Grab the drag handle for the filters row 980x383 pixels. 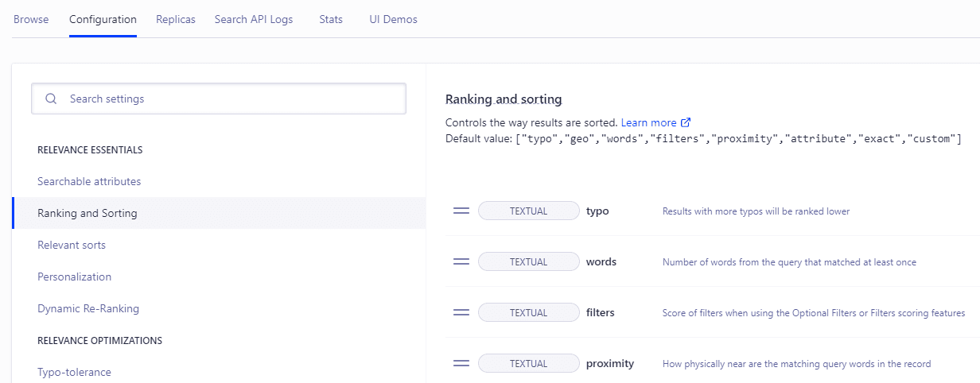pyautogui.click(x=461, y=312)
